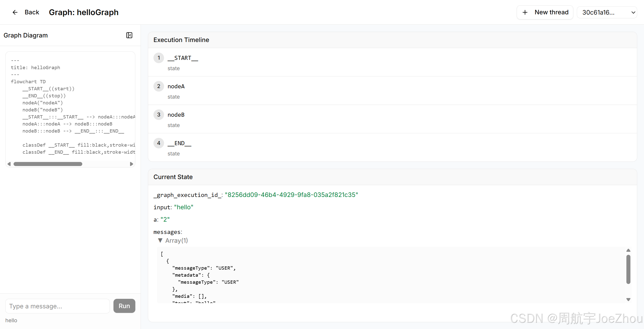The image size is (644, 329).
Task: Click the diagram scrollbar left arrow
Action: tap(9, 164)
